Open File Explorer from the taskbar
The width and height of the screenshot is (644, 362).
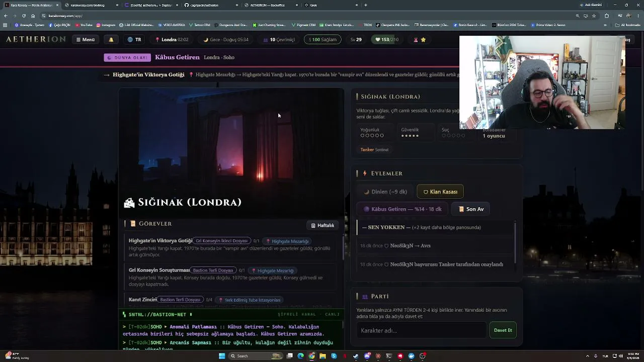(323, 356)
